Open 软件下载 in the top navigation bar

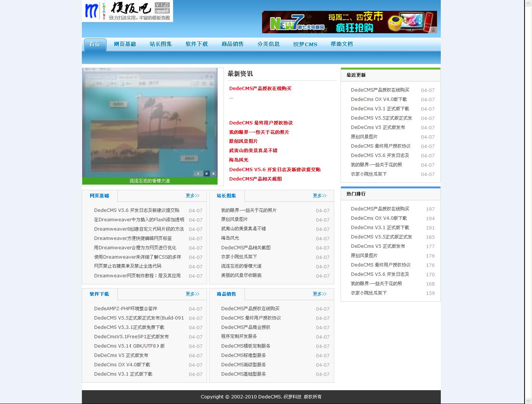[x=197, y=44]
